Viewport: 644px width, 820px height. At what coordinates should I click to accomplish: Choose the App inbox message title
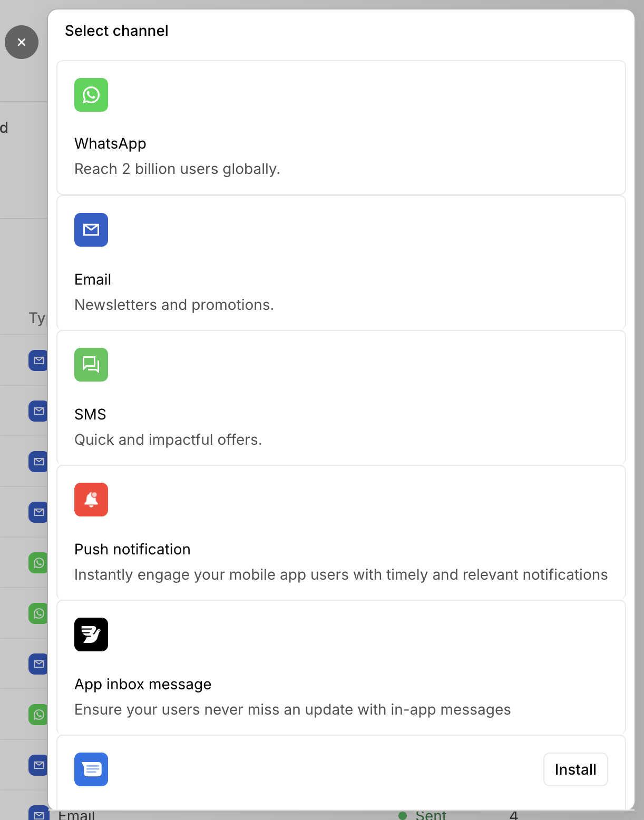click(x=143, y=684)
